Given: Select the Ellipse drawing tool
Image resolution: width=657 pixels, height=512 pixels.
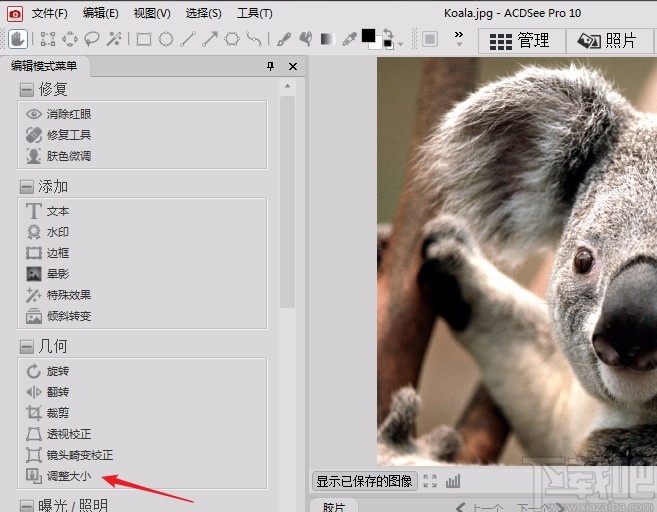Looking at the screenshot, I should pyautogui.click(x=166, y=39).
